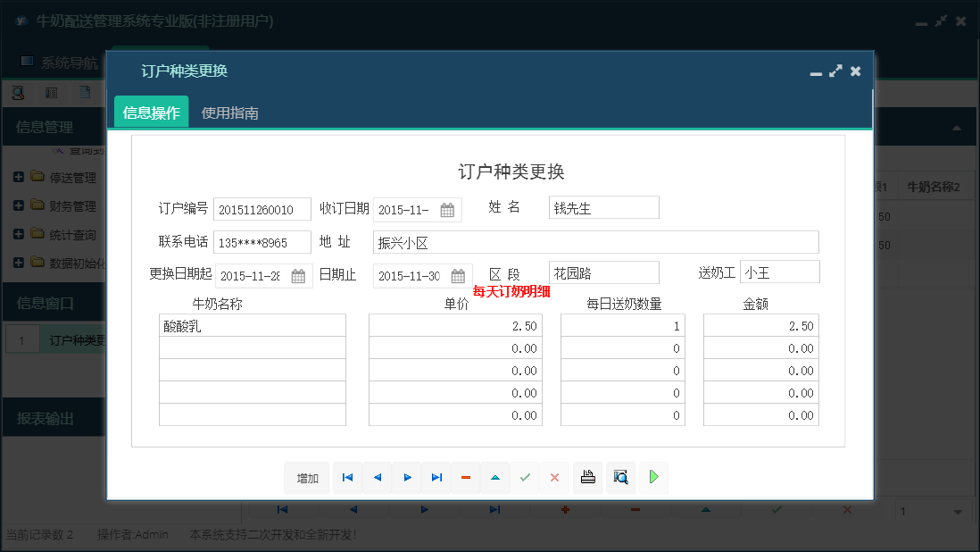
Task: Click the last record navigation icon
Action: pos(436,478)
